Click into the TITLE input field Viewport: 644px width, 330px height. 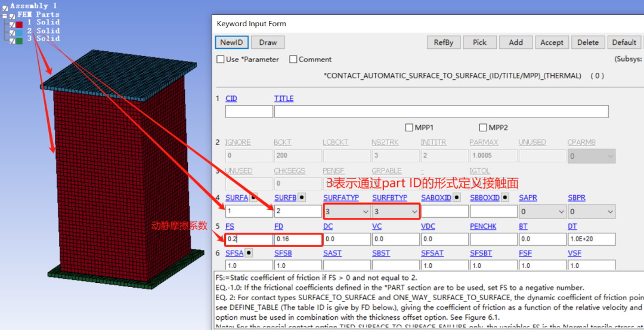click(x=441, y=112)
